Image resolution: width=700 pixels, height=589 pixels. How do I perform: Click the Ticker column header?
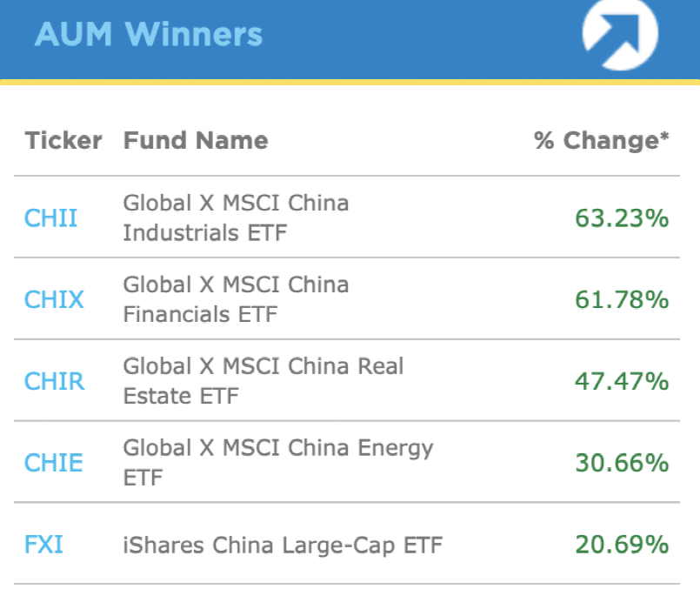(x=63, y=141)
